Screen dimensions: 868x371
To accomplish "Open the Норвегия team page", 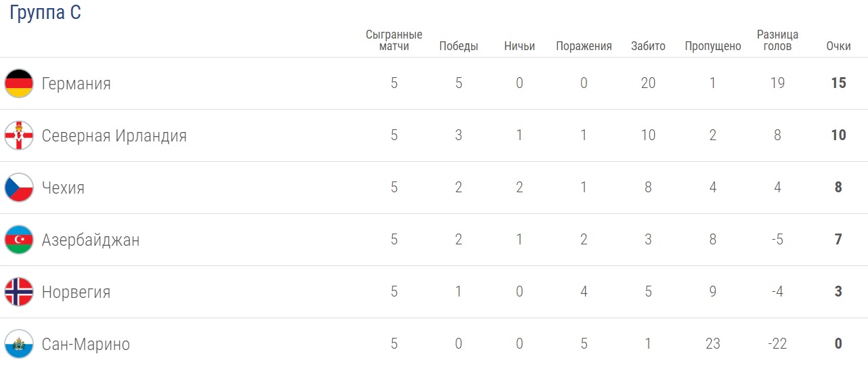I will (76, 292).
